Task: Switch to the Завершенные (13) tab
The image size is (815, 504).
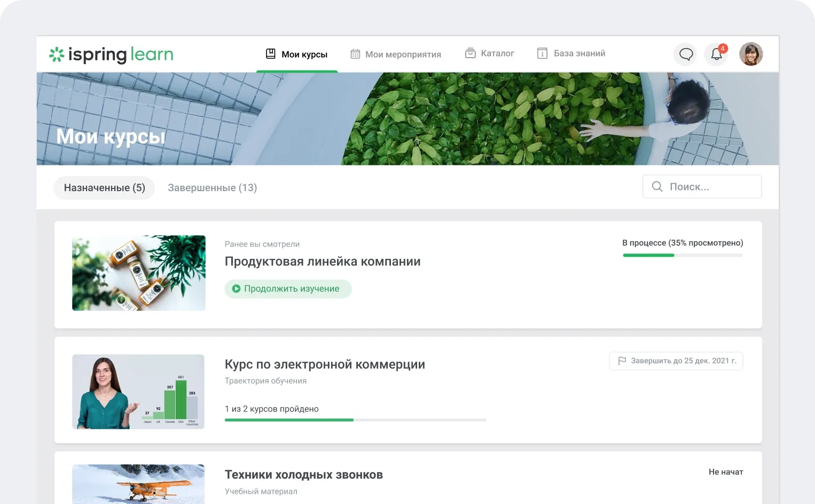Action: tap(212, 188)
